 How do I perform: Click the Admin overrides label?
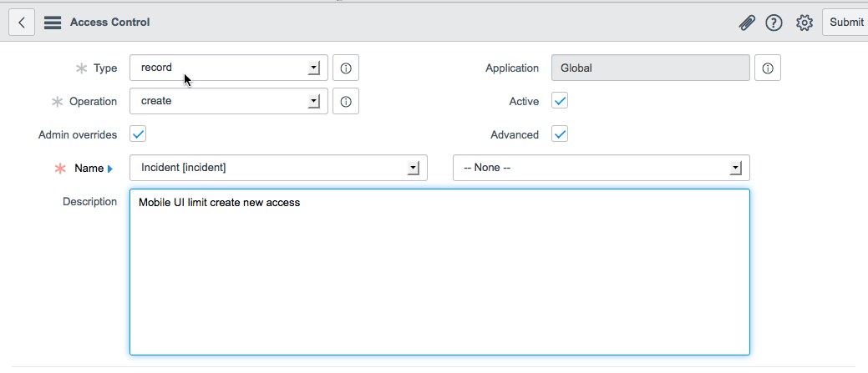coord(78,135)
